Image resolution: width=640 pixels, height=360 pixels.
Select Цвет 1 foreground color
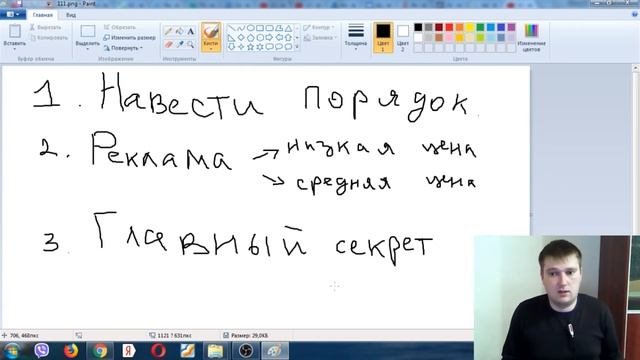(383, 38)
